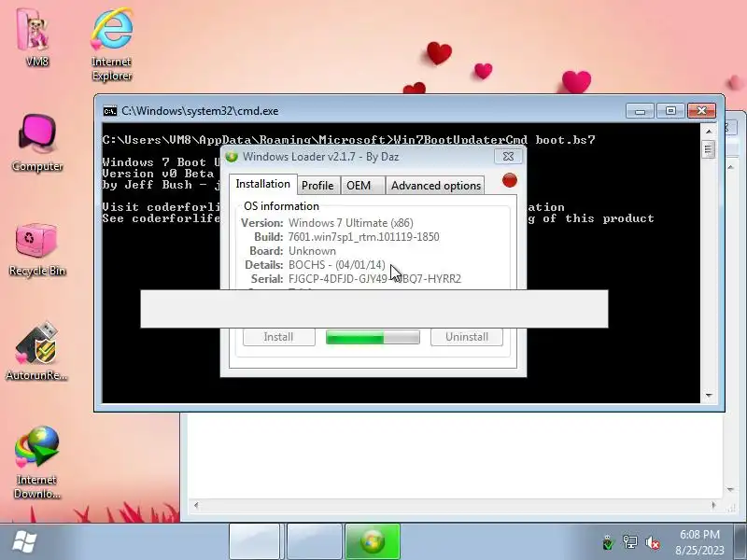Screen dimensions: 747x560
Task: Open the VM8 desktop folder icon
Action: click(x=35, y=37)
